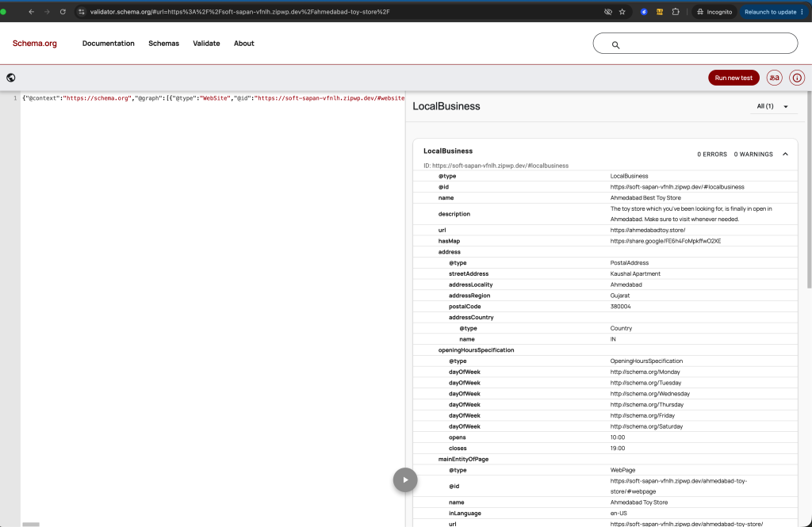Viewport: 812px width, 527px height.
Task: Click 'Ahmedabad Toy Store' page name value
Action: point(638,502)
